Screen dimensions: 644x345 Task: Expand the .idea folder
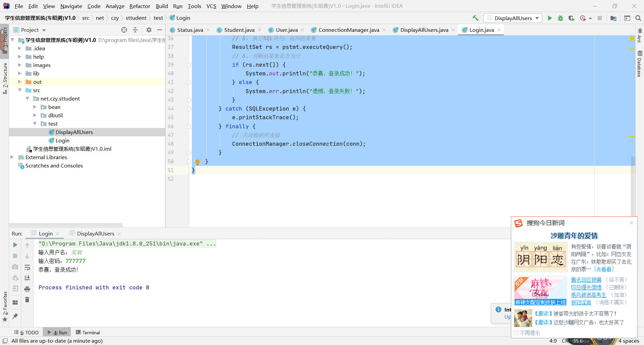coord(19,48)
